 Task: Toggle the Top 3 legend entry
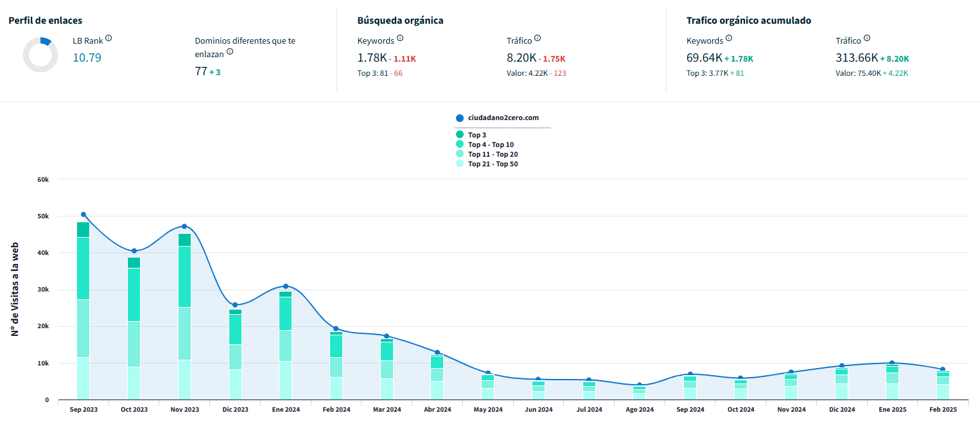(471, 135)
